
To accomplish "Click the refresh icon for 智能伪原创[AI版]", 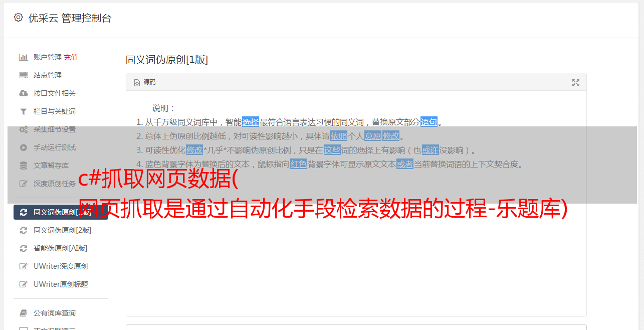I will coord(23,248).
